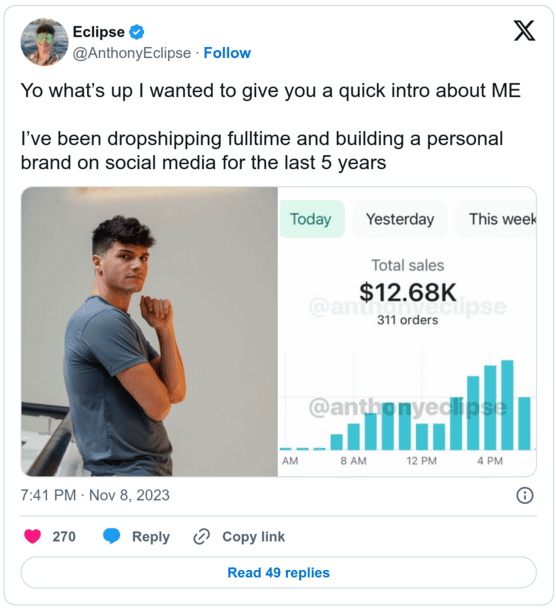Open the tweet info circle icon

[525, 496]
